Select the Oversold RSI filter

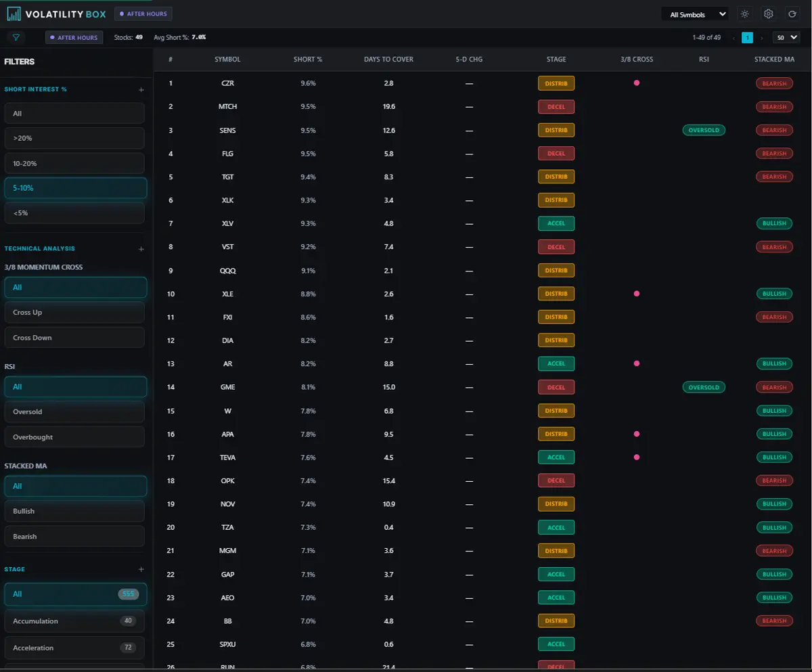click(74, 411)
